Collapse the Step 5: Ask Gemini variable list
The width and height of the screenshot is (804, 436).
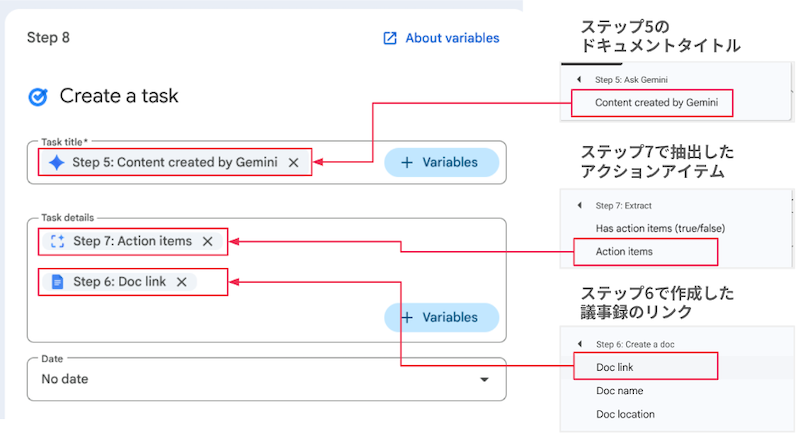579,80
